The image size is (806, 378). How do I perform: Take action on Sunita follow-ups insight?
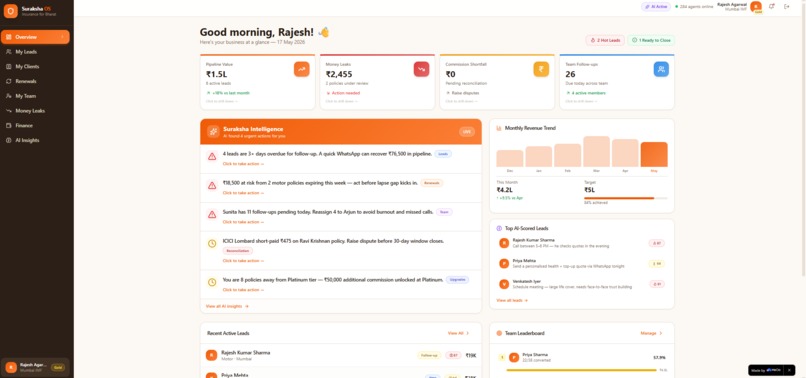243,222
